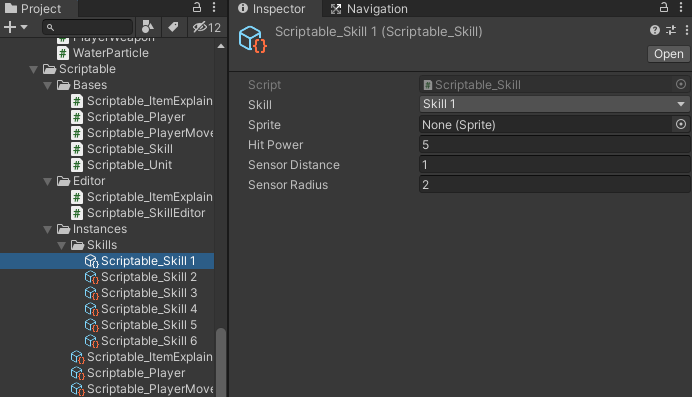Click the Search by Label tag icon
This screenshot has height=397, width=692.
(173, 27)
